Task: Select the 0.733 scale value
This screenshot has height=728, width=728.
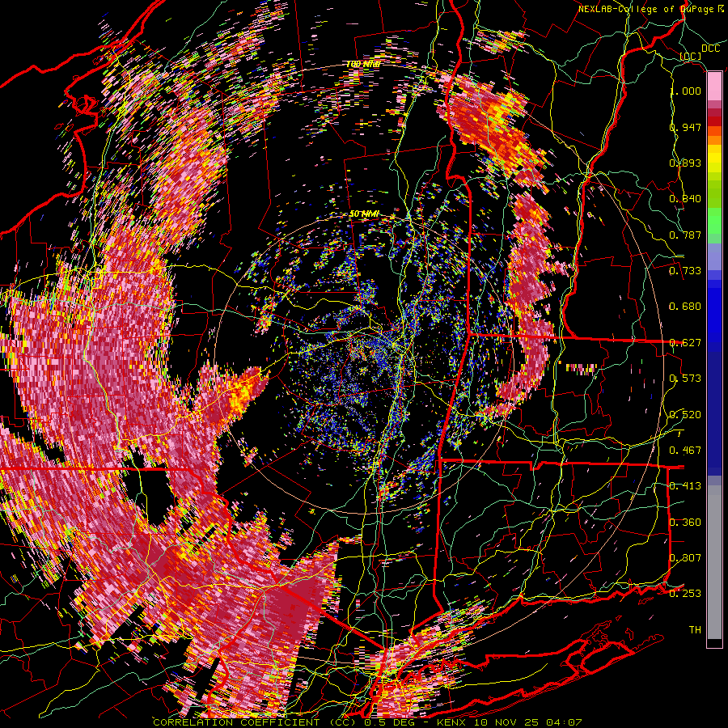Action: [686, 271]
